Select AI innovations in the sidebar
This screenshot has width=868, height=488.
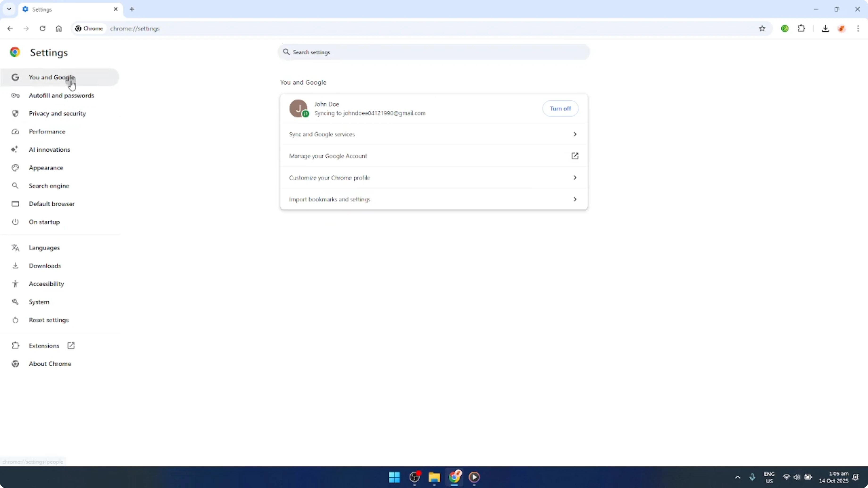pyautogui.click(x=49, y=149)
